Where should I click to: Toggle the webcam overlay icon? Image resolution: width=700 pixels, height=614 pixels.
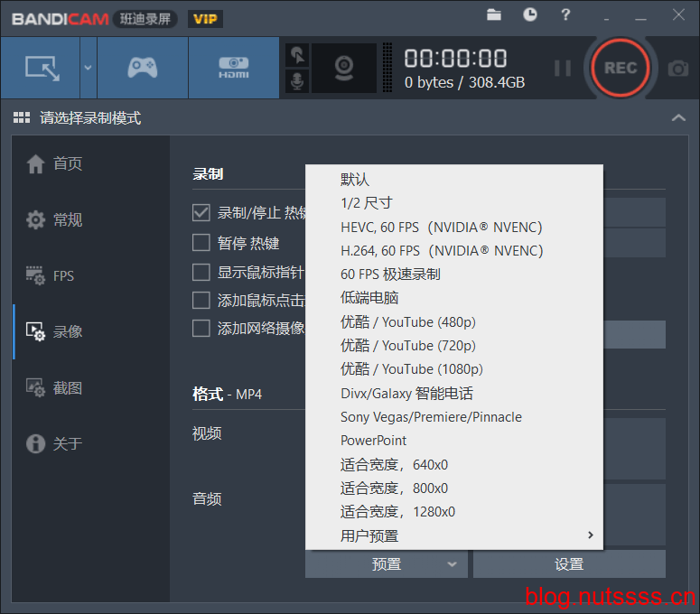(x=343, y=68)
